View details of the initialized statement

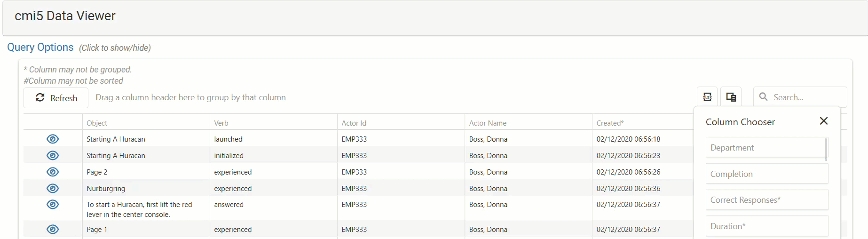click(53, 155)
